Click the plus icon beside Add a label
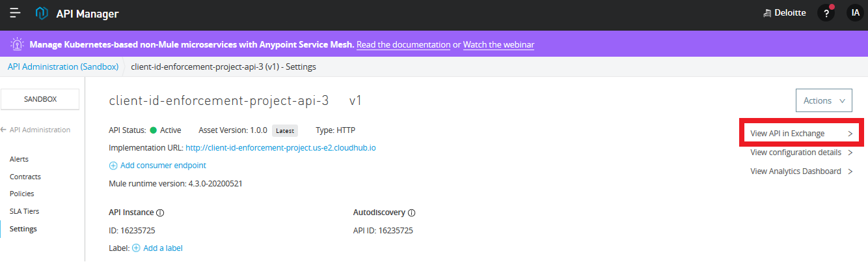The width and height of the screenshot is (868, 264). point(136,248)
